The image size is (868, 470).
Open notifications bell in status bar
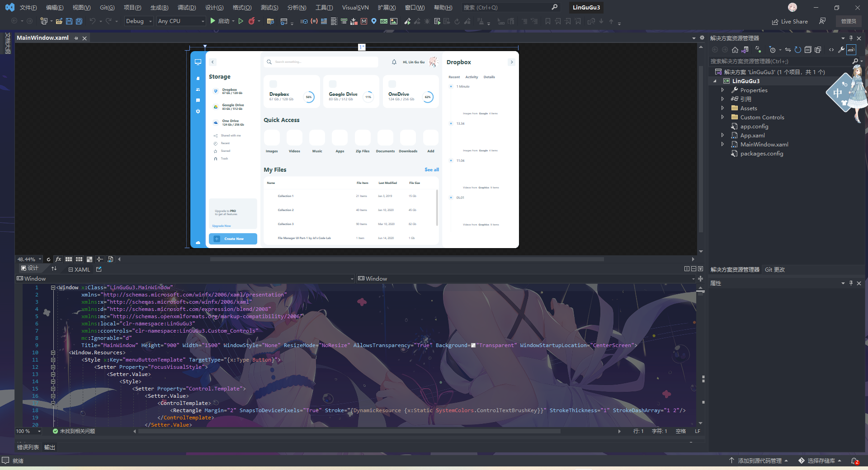[855, 461]
